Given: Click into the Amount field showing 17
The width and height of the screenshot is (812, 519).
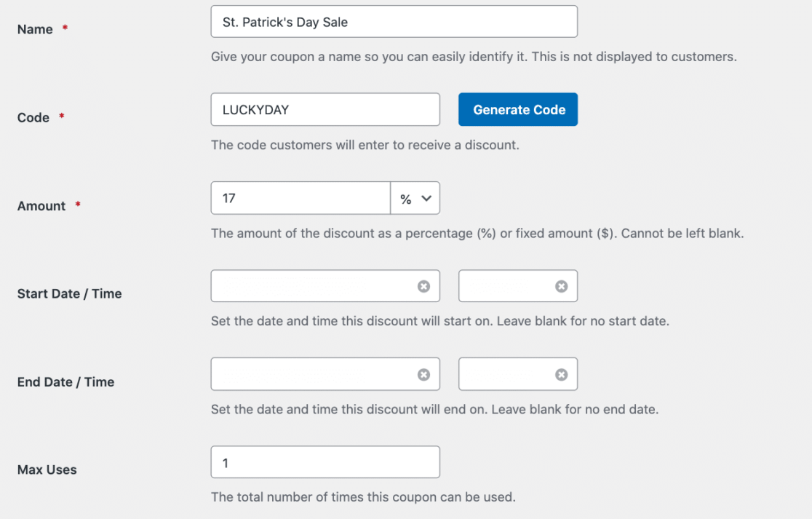Looking at the screenshot, I should 300,198.
